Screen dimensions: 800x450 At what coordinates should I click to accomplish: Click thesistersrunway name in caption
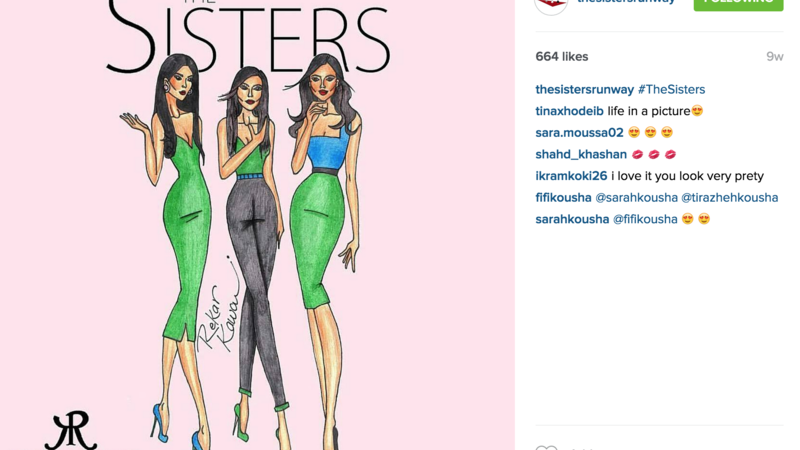pyautogui.click(x=584, y=89)
